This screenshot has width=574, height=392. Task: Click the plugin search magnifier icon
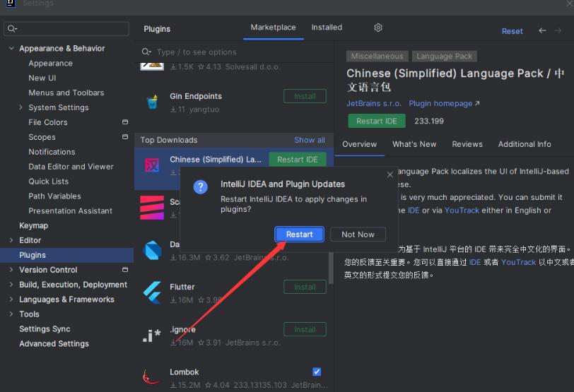(x=146, y=52)
